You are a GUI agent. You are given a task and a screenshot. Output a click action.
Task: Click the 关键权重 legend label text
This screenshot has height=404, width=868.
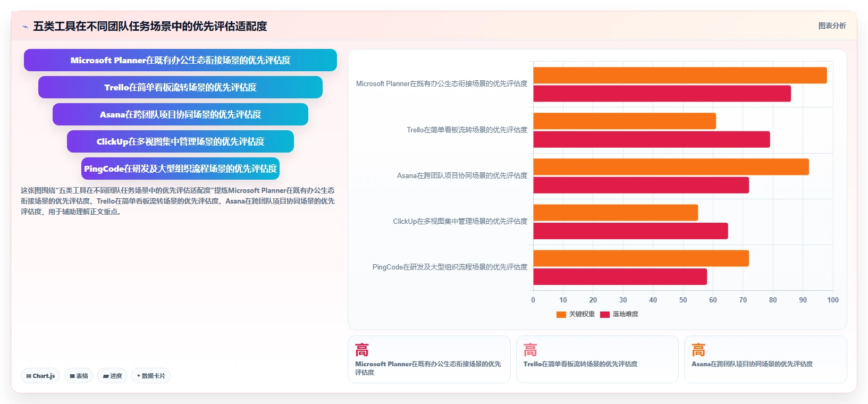pos(582,314)
